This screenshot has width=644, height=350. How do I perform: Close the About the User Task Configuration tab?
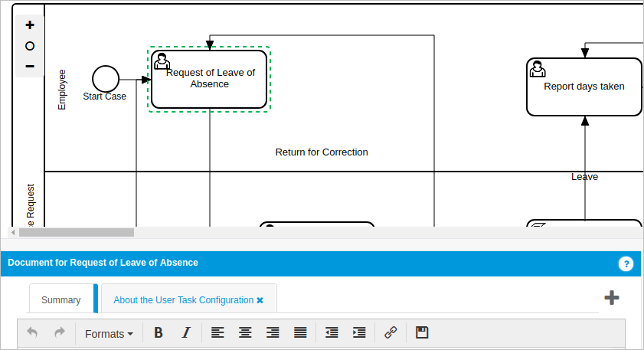[x=260, y=300]
